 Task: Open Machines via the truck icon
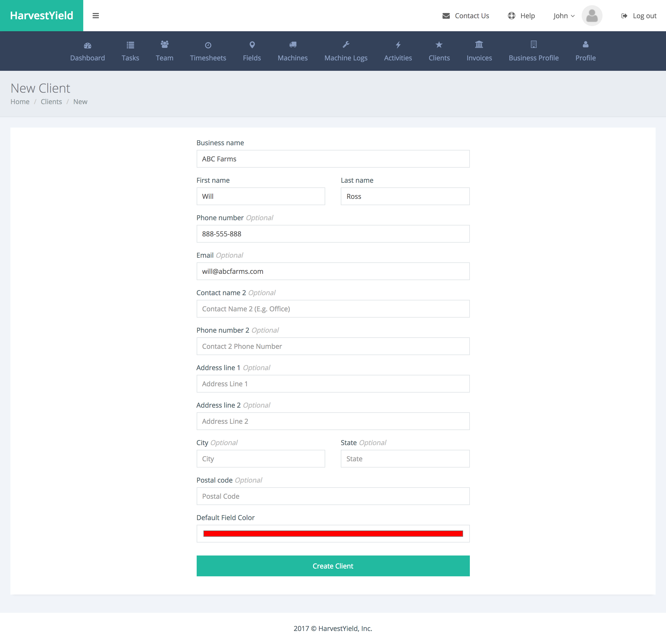pos(293,45)
